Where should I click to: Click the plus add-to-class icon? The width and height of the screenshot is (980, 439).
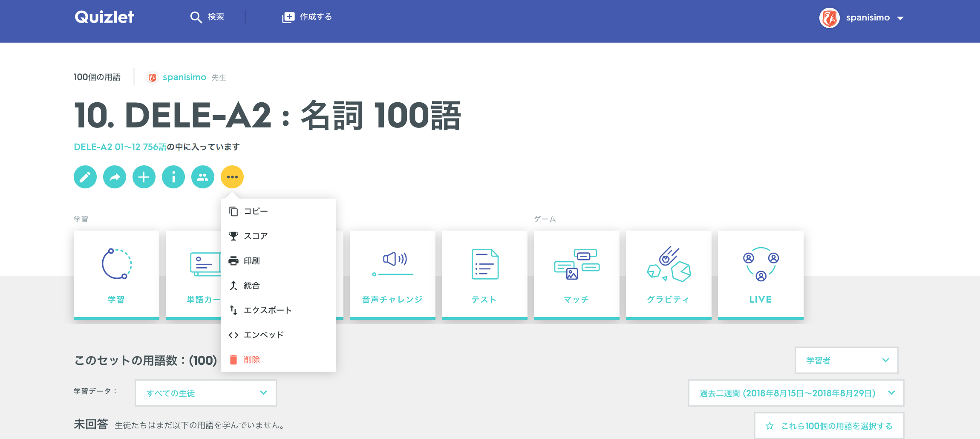144,177
